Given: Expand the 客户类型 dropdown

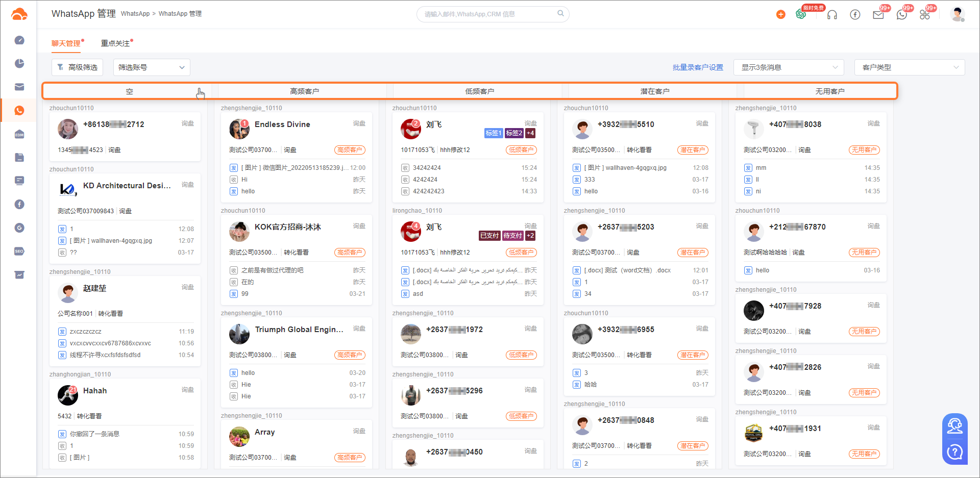Looking at the screenshot, I should (910, 67).
